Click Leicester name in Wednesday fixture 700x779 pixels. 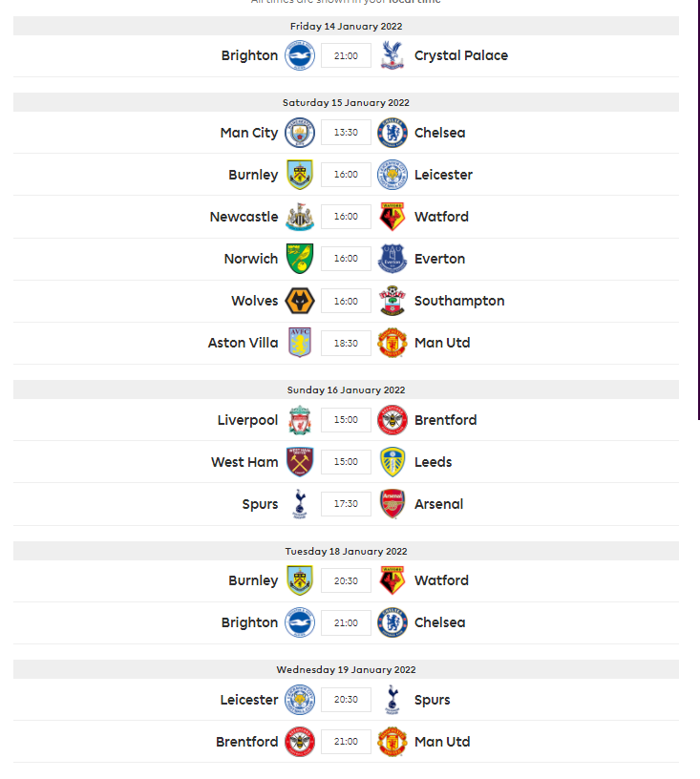[249, 700]
